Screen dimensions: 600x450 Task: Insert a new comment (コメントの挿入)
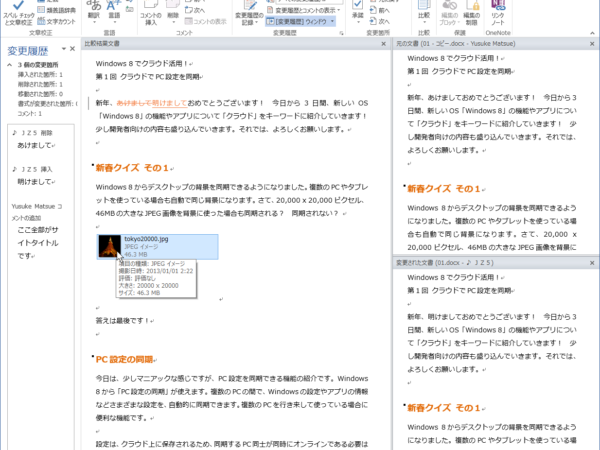[151, 13]
